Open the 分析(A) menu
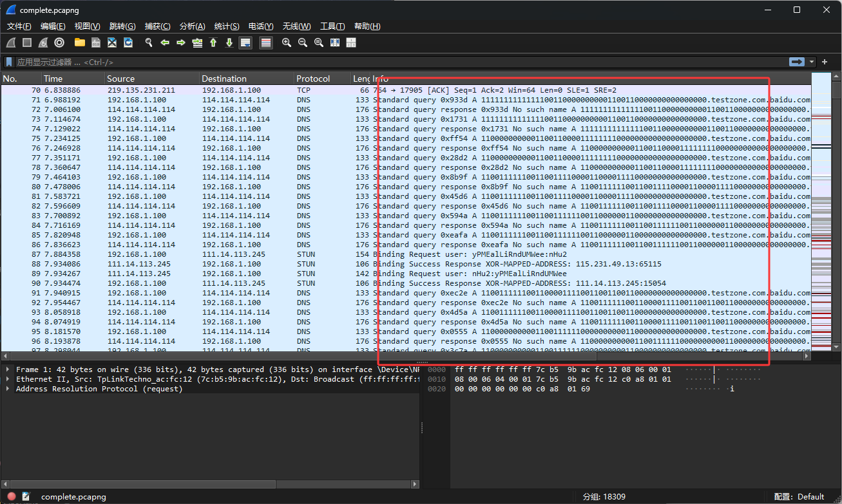Viewport: 842px width, 504px height. click(x=192, y=26)
